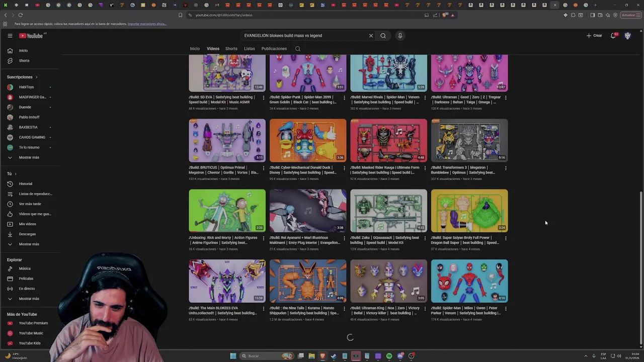Viewport: 644px width, 362px height.
Task: Switch to the Videos channel tab
Action: click(x=213, y=49)
